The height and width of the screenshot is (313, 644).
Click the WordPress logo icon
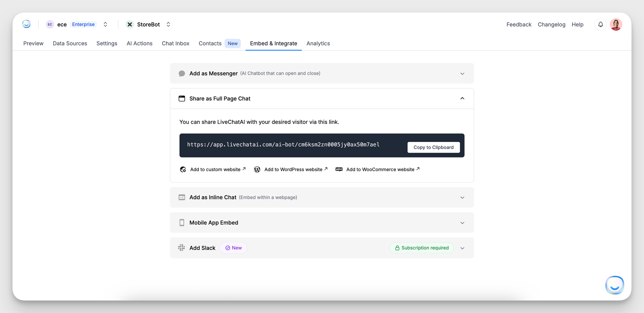point(257,169)
